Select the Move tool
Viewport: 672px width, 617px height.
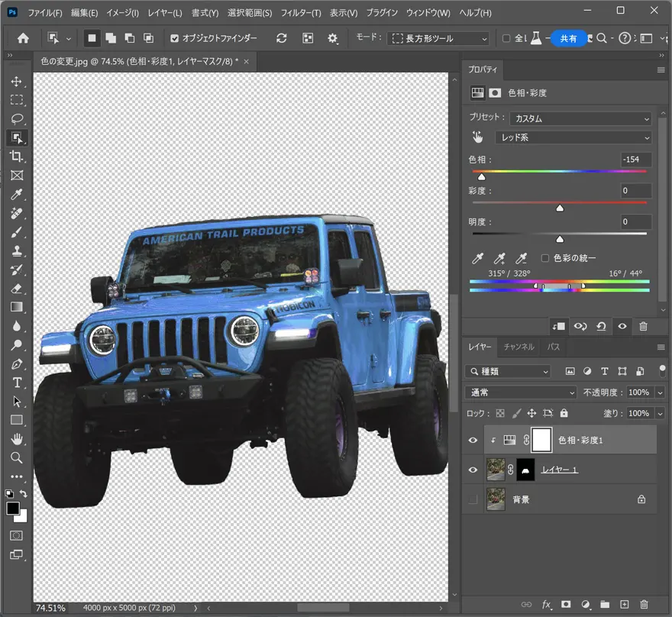16,82
